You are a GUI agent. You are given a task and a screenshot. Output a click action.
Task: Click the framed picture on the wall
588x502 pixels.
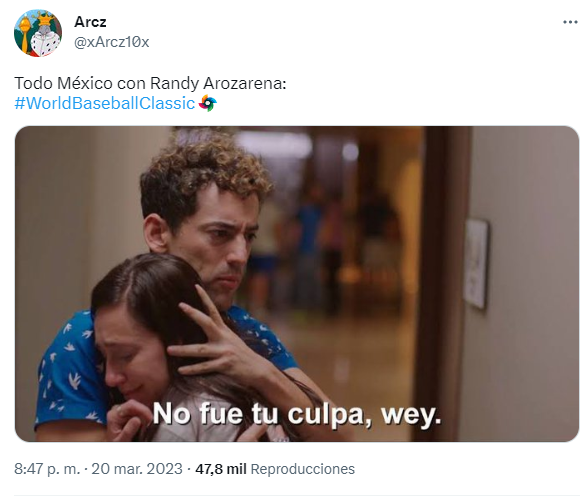(x=476, y=264)
